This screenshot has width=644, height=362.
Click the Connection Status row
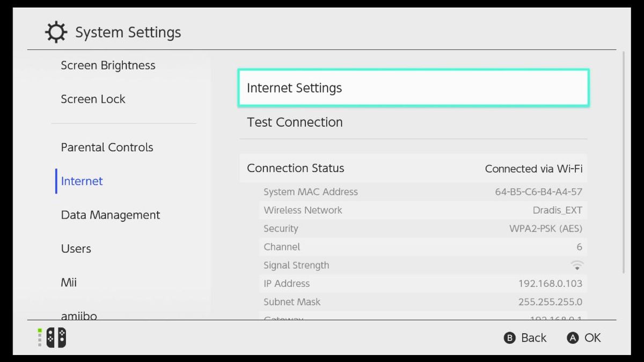[413, 168]
